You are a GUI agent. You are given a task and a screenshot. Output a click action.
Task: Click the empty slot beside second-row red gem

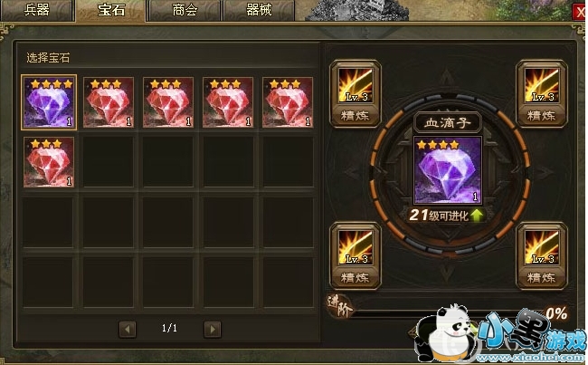coord(109,162)
